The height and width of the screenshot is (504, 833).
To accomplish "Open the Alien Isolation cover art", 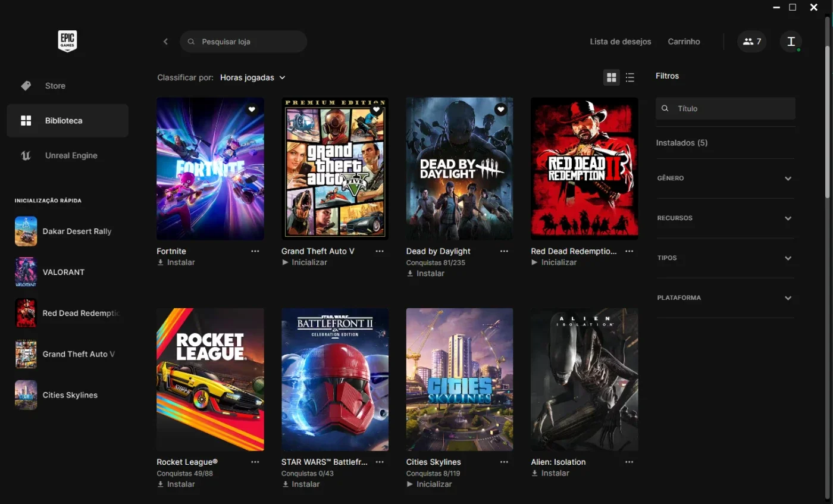I will (x=584, y=380).
